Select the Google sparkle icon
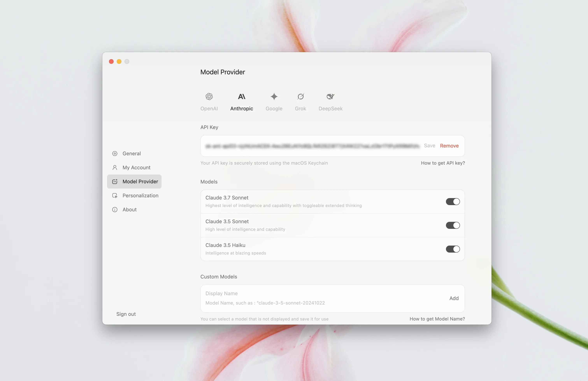The height and width of the screenshot is (381, 588). coord(274,96)
